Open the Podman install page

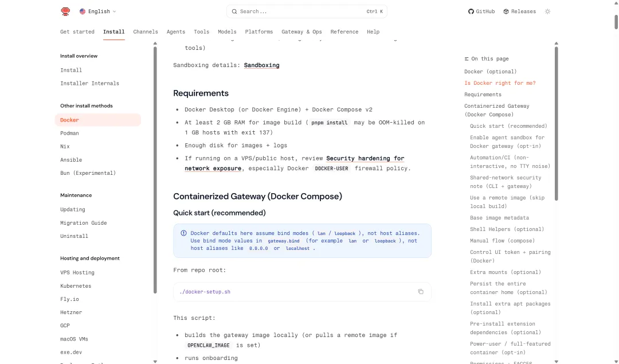[x=69, y=133]
